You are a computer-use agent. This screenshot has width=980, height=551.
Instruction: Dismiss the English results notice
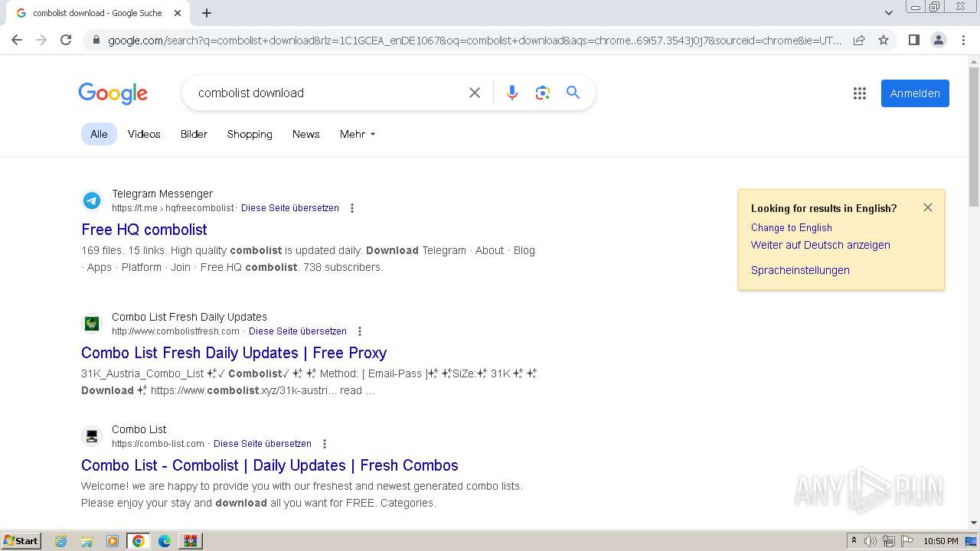click(928, 207)
